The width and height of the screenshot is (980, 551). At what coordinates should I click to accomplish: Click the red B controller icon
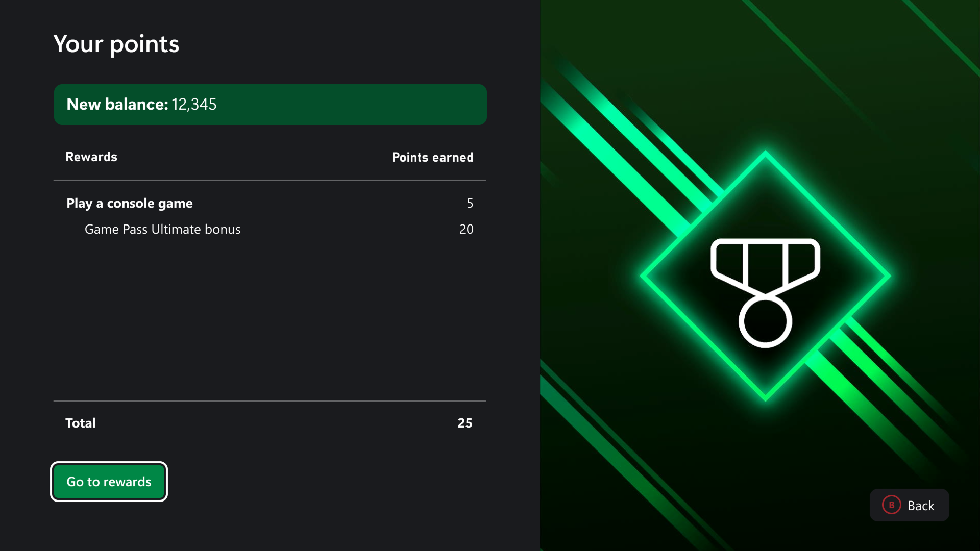pyautogui.click(x=891, y=505)
